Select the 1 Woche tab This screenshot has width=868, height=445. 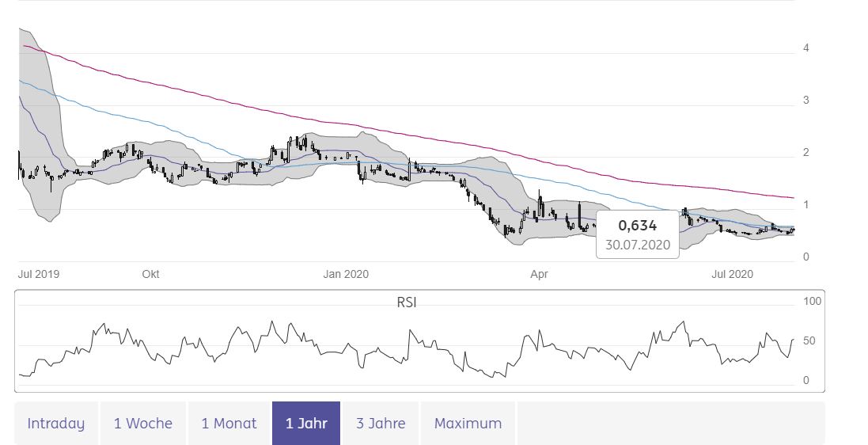142,423
